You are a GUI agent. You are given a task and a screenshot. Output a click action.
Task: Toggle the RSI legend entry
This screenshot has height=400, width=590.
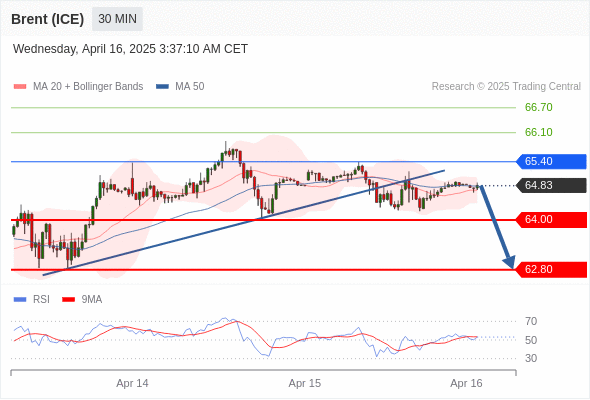(x=32, y=300)
